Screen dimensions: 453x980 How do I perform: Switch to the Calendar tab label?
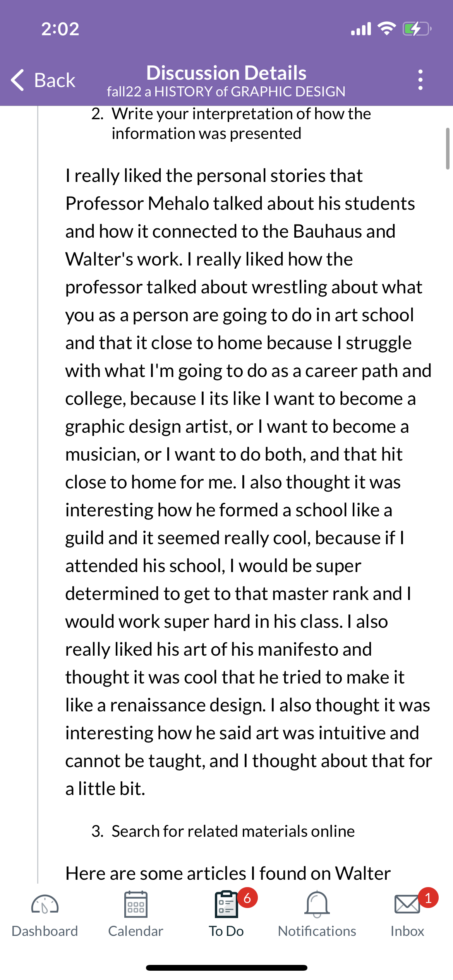point(136,931)
